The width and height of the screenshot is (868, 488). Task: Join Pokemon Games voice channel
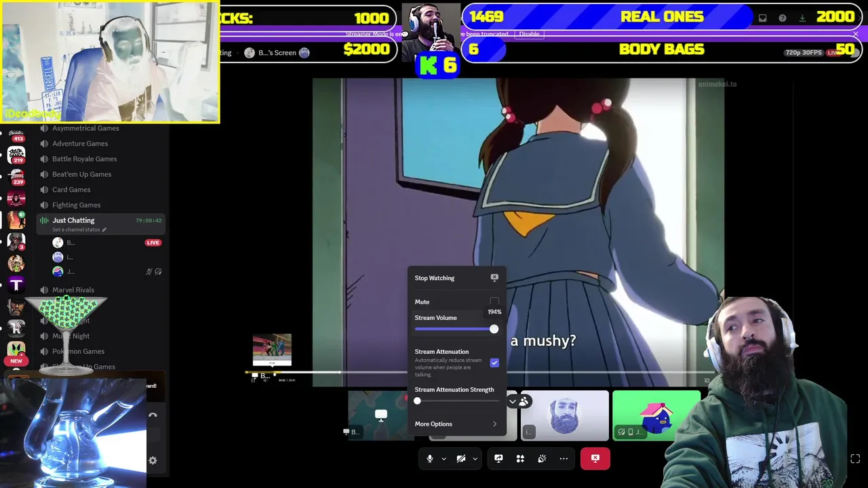[79, 352]
